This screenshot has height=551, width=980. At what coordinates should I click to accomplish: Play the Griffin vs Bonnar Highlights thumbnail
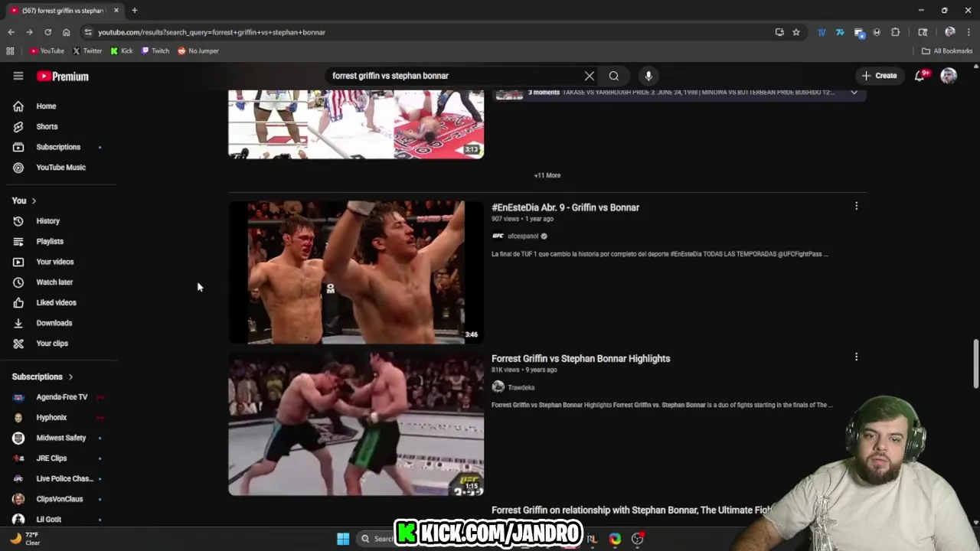(356, 423)
